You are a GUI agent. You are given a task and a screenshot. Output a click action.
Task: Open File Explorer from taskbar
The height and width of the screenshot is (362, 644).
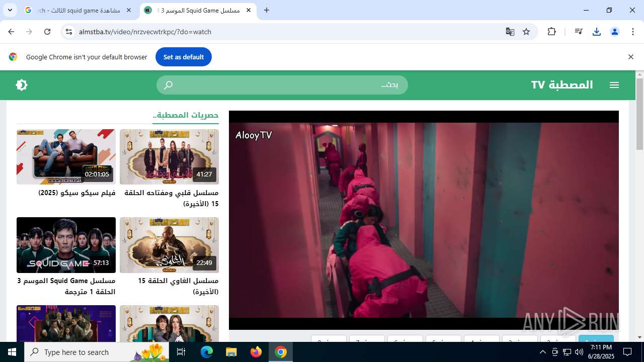231,352
